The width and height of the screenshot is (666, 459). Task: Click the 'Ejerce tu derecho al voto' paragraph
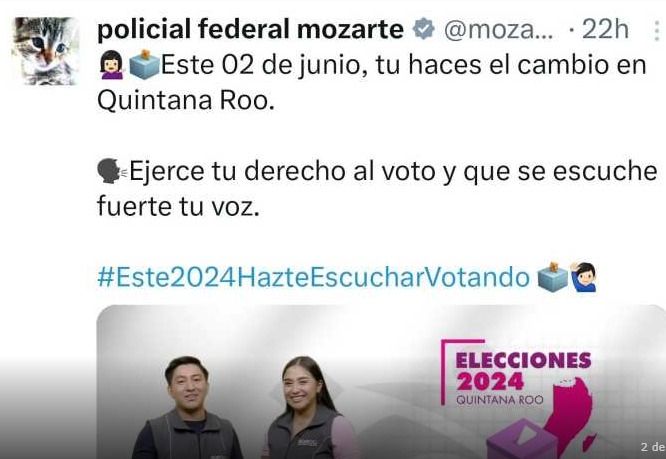click(x=377, y=189)
